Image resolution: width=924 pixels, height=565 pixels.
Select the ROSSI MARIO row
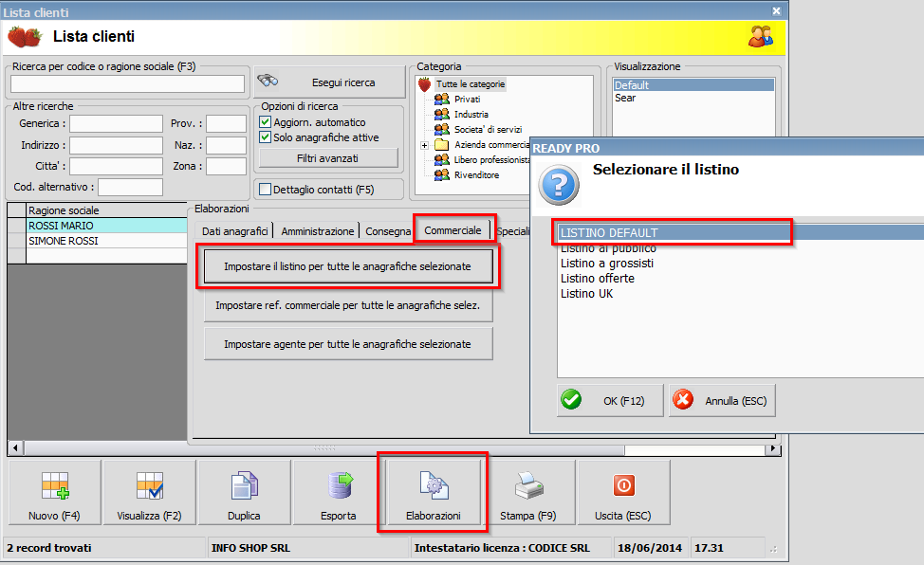(106, 226)
